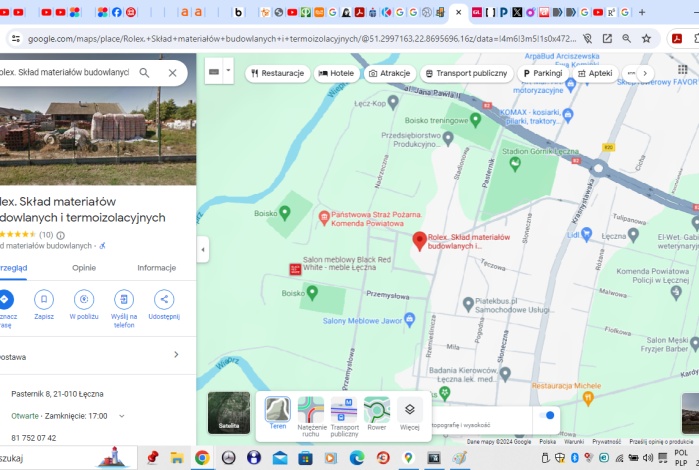
Task: Open the Mail app in taskbar
Action: point(280,458)
